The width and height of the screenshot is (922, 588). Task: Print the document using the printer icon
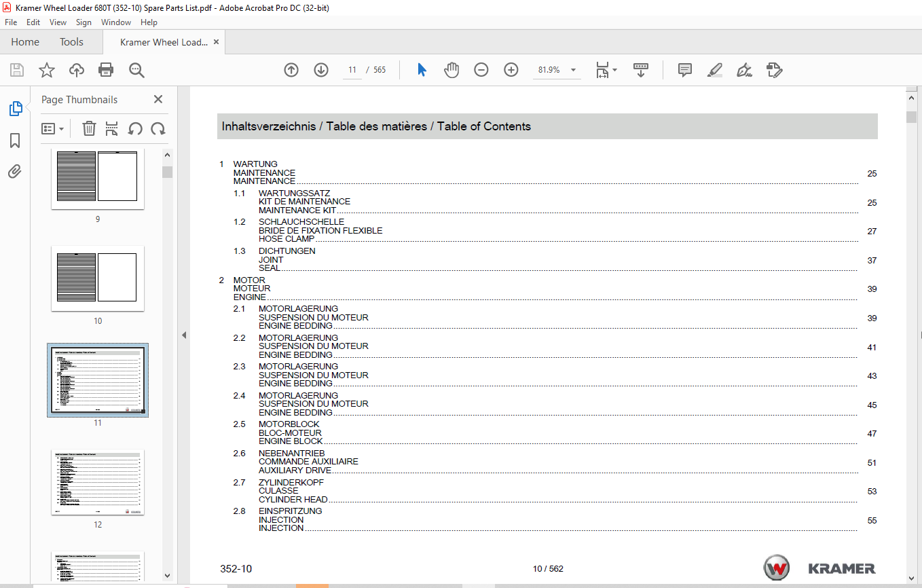pyautogui.click(x=106, y=70)
